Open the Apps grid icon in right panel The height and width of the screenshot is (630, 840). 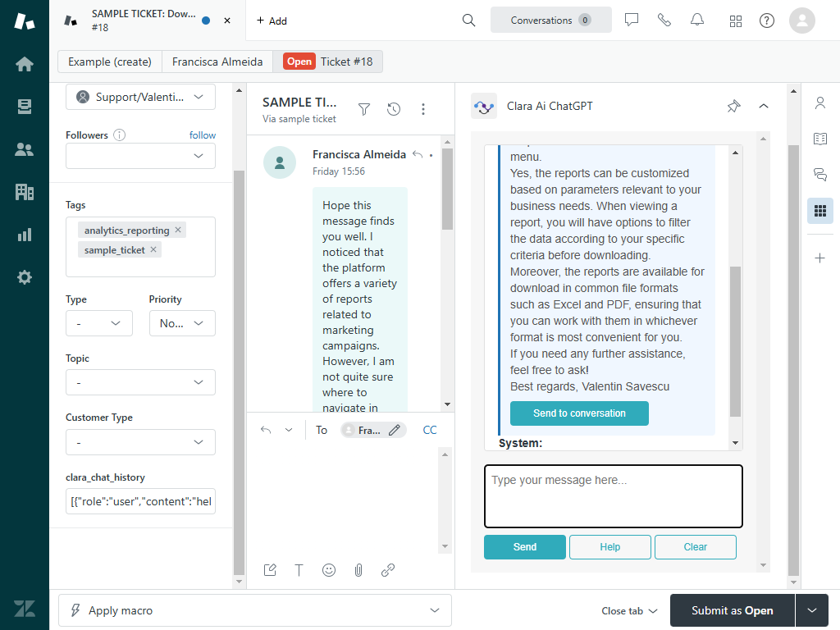tap(819, 211)
